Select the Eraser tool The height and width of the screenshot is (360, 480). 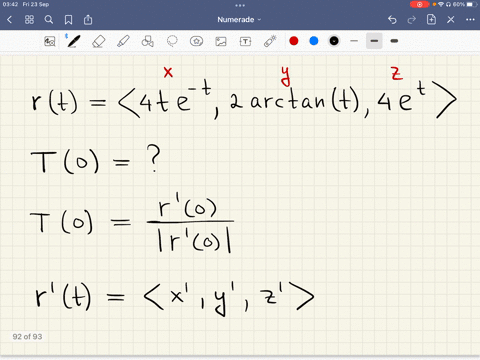coord(98,41)
